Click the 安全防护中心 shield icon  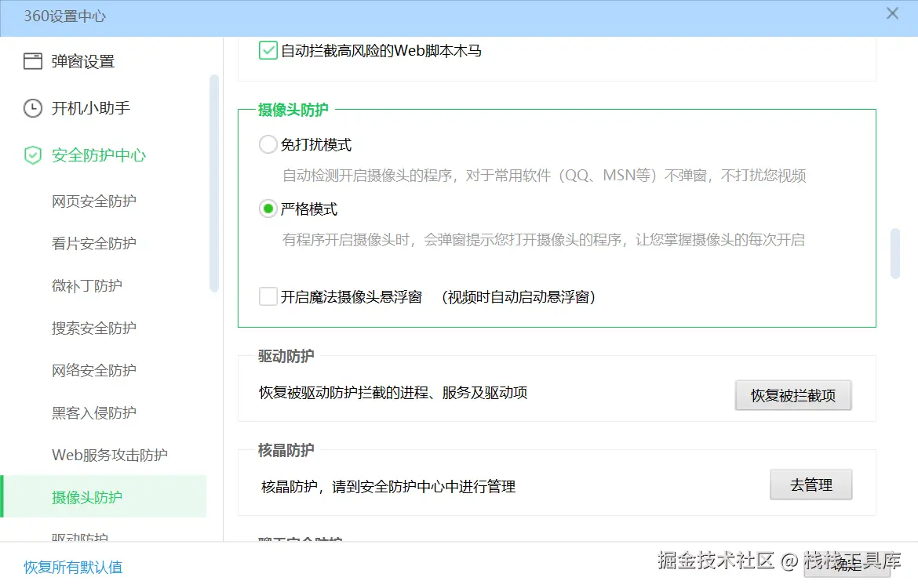(x=33, y=155)
